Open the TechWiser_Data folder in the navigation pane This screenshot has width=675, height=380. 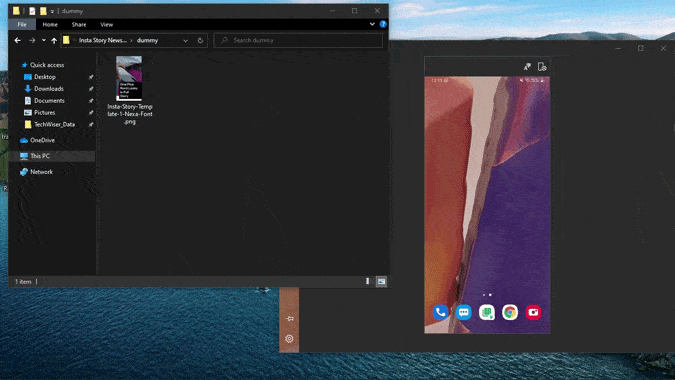click(x=54, y=124)
